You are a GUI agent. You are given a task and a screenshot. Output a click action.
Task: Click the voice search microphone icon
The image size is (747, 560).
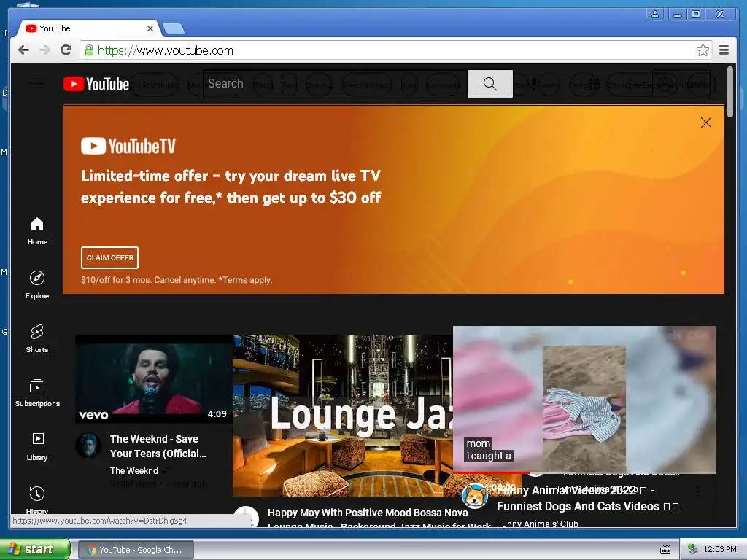click(534, 85)
